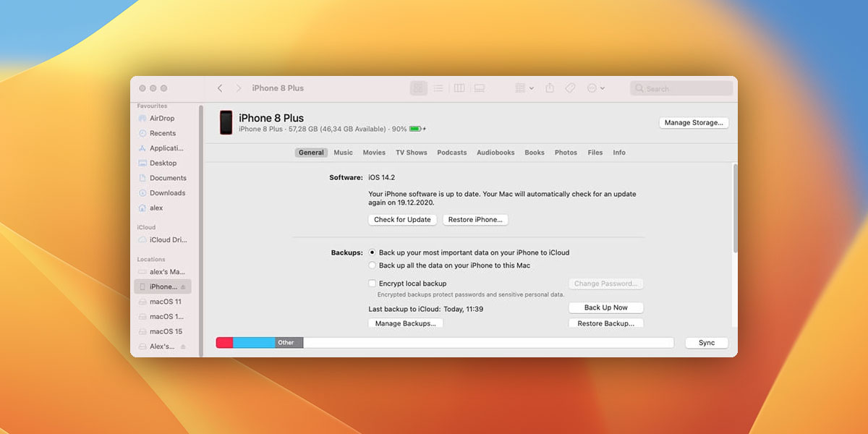The height and width of the screenshot is (434, 868).
Task: Click blue segment of storage bar
Action: click(x=254, y=343)
